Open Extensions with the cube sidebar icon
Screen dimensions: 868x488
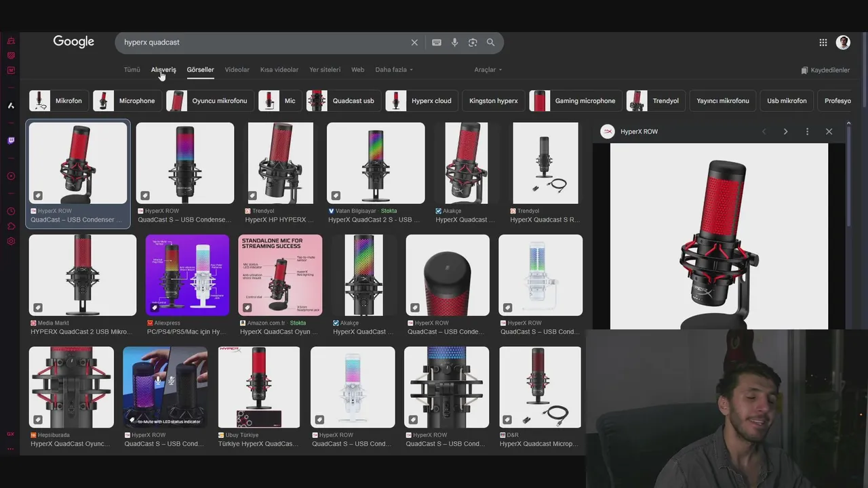coord(11,226)
